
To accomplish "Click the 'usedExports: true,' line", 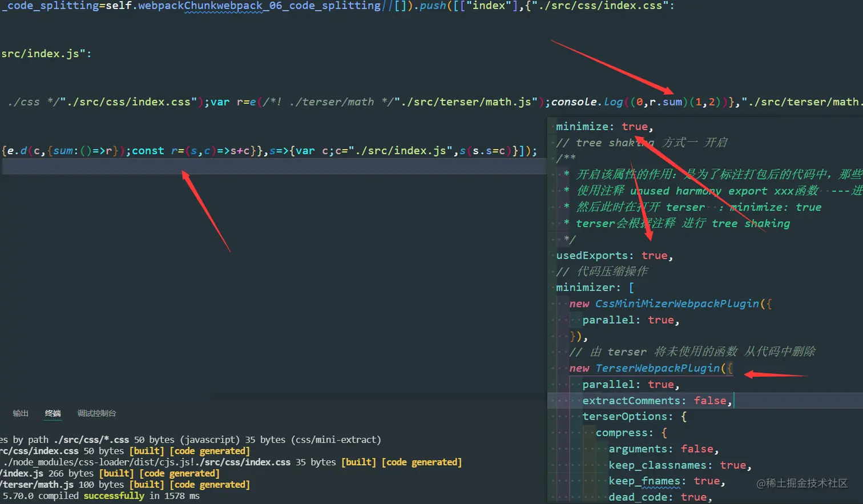I will coord(614,255).
